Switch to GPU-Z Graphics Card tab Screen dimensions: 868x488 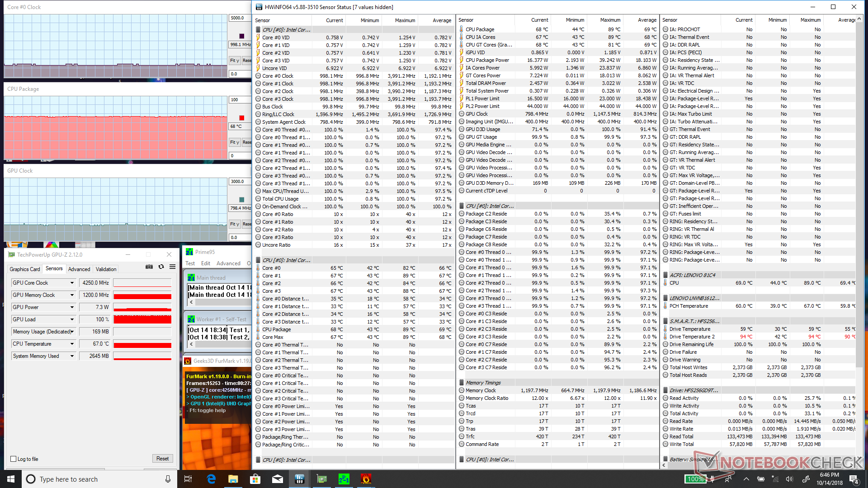tap(25, 269)
